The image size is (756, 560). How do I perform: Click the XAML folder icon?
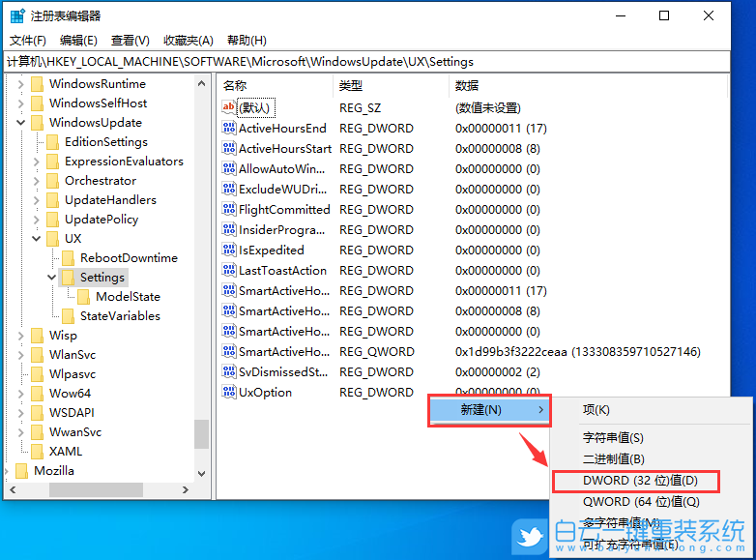coord(37,452)
